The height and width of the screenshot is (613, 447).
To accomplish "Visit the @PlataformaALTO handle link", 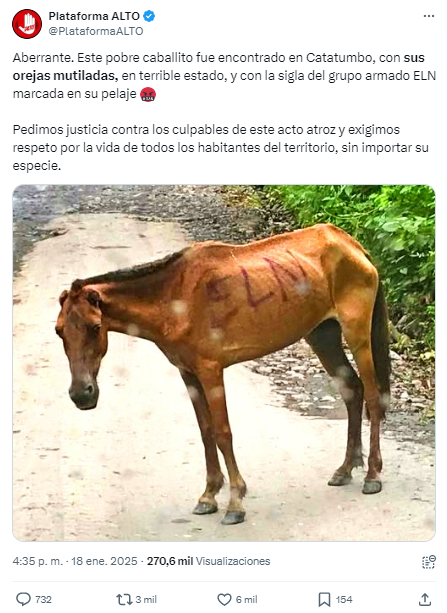I will point(96,31).
